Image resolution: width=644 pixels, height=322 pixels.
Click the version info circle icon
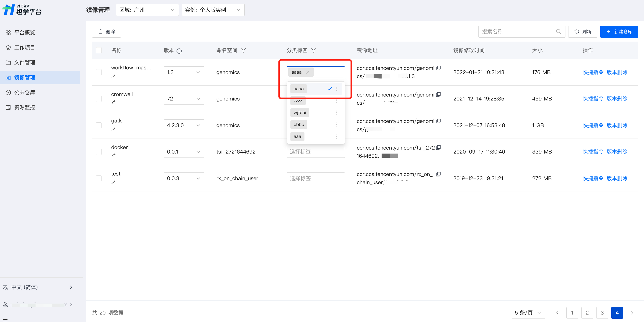click(179, 51)
